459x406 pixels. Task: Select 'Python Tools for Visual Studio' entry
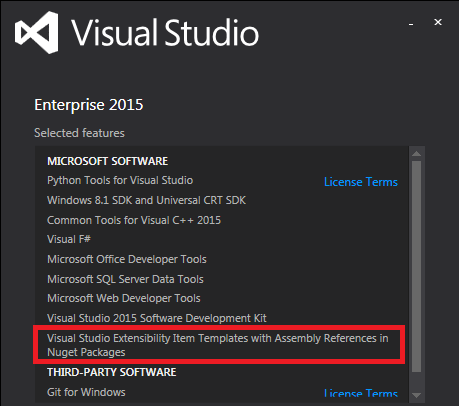[x=120, y=180]
